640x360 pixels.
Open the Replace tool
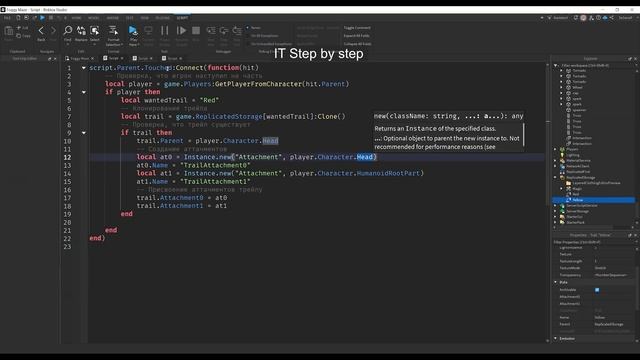click(81, 31)
